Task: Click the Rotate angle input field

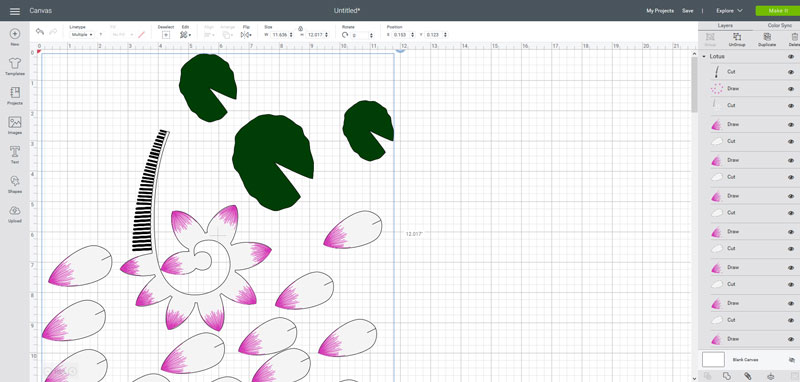Action: click(x=360, y=35)
